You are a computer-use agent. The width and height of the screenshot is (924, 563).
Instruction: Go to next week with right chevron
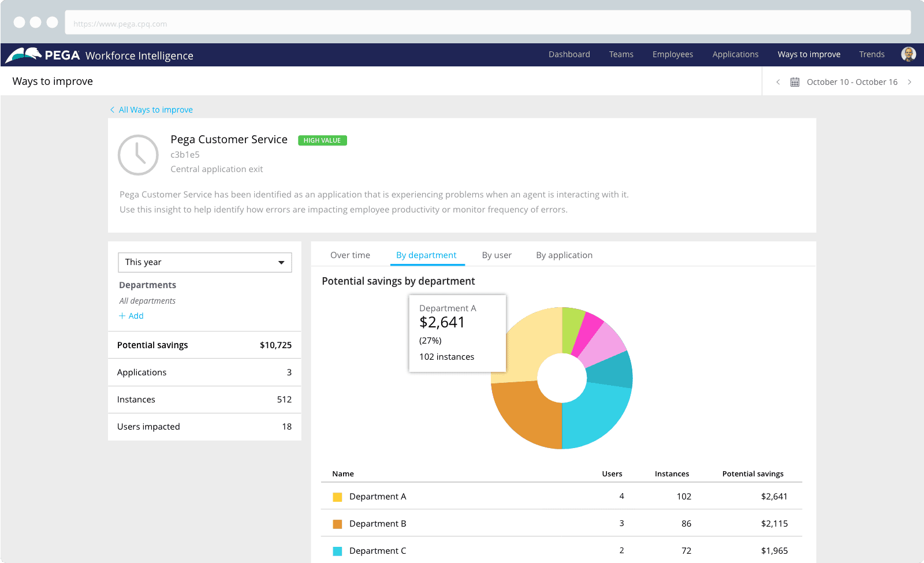point(910,82)
